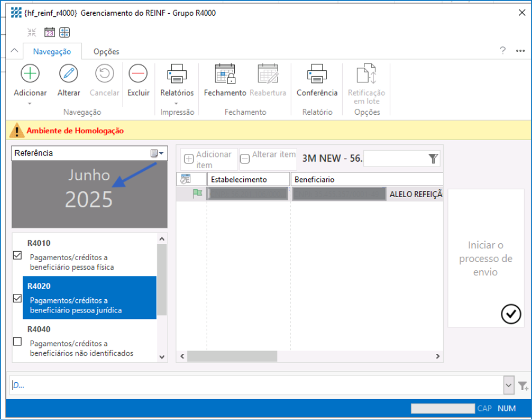Enable the R4040 checkbox
Screen dimensions: 532x420
click(17, 342)
